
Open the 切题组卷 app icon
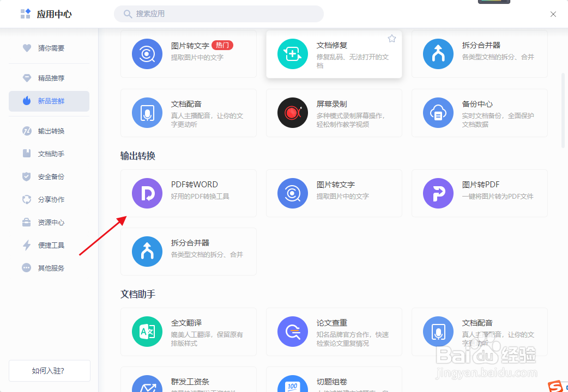tap(293, 384)
